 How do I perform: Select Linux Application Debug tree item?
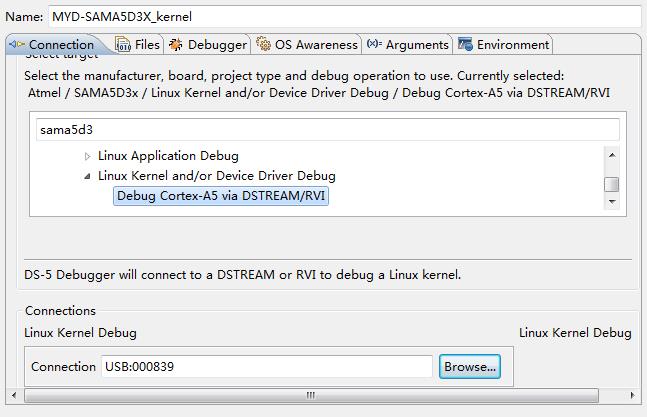pyautogui.click(x=168, y=156)
